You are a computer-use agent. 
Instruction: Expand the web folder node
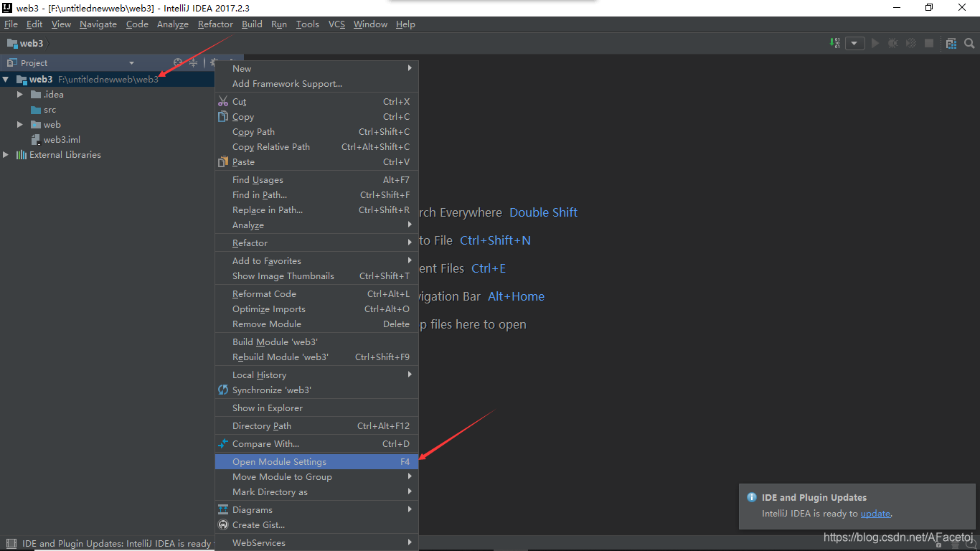[x=20, y=125]
